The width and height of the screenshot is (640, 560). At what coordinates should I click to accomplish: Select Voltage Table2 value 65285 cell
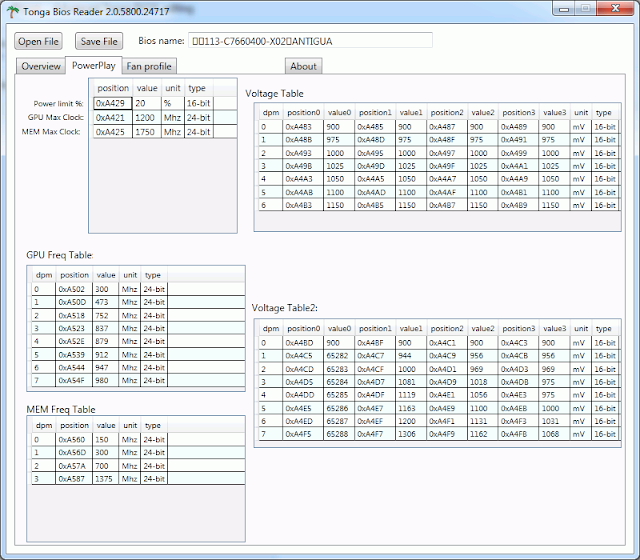coord(339,395)
